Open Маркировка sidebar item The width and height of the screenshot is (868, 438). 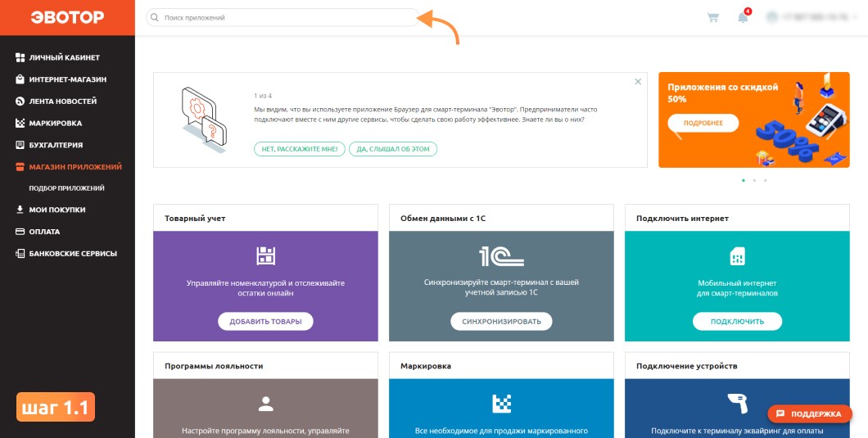tap(56, 123)
